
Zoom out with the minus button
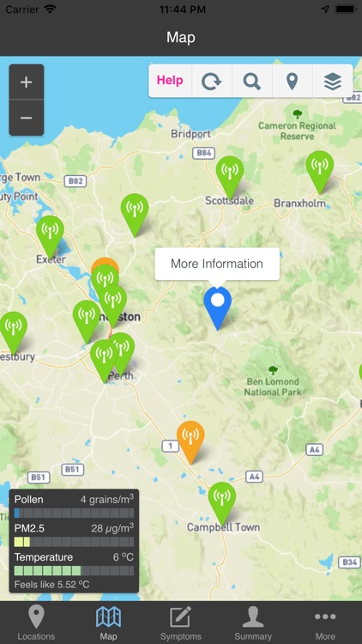(x=27, y=118)
